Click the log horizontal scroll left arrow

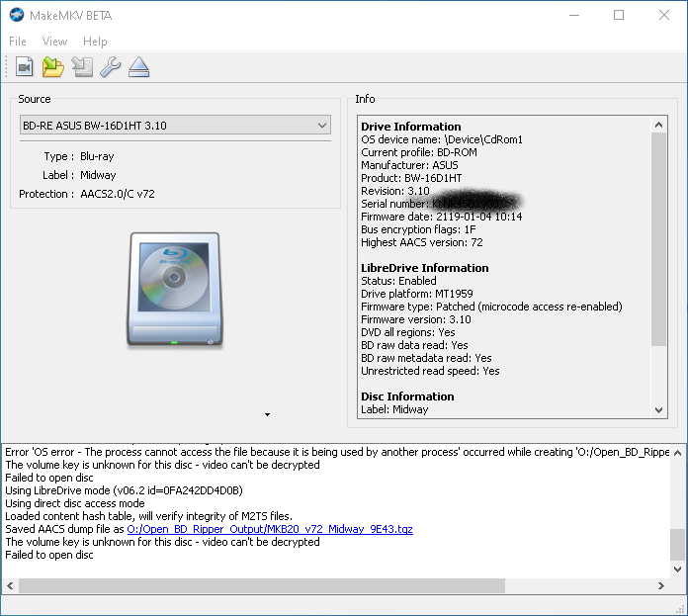click(x=10, y=585)
